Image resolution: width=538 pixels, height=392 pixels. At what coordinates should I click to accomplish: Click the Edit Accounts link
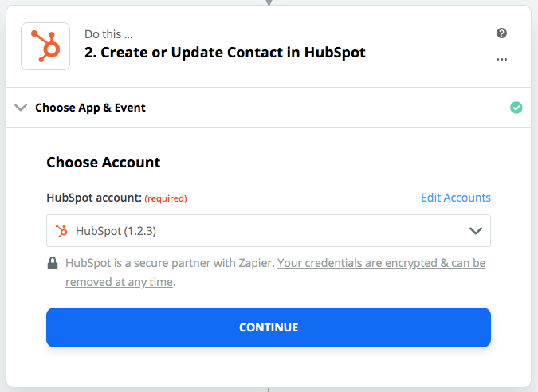pyautogui.click(x=456, y=198)
